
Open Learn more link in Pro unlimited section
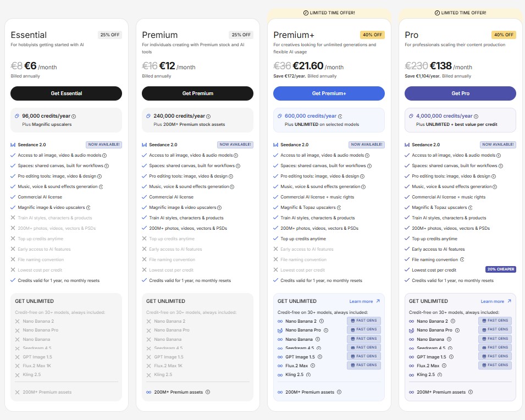(496, 301)
